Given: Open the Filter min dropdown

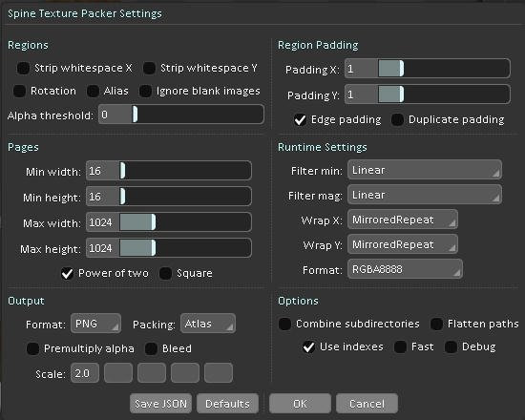Looking at the screenshot, I should (425, 170).
